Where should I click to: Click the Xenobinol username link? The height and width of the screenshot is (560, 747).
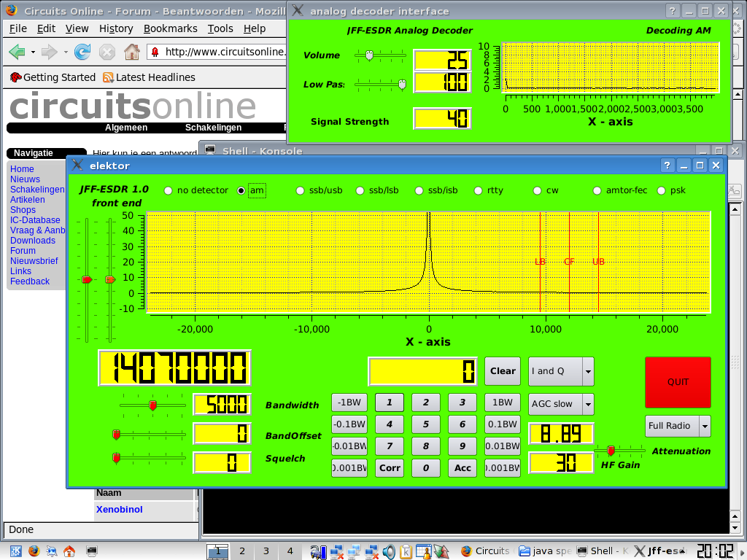pos(120,510)
